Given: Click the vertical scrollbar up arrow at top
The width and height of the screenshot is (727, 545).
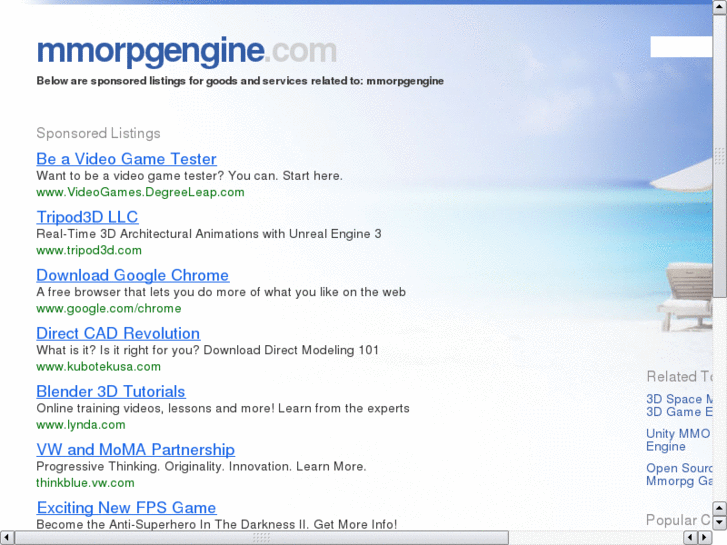Looking at the screenshot, I should 720,7.
